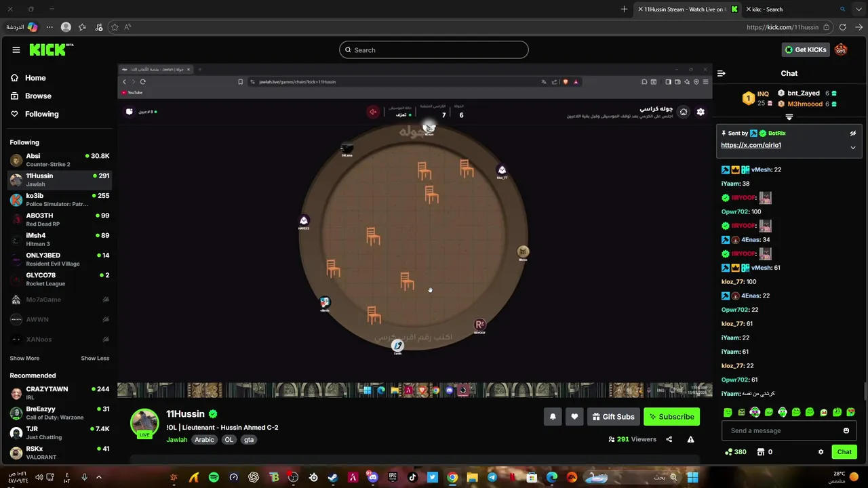Screen dimensions: 868x488
Task: Open the user profile avatar menu
Action: pyautogui.click(x=841, y=49)
